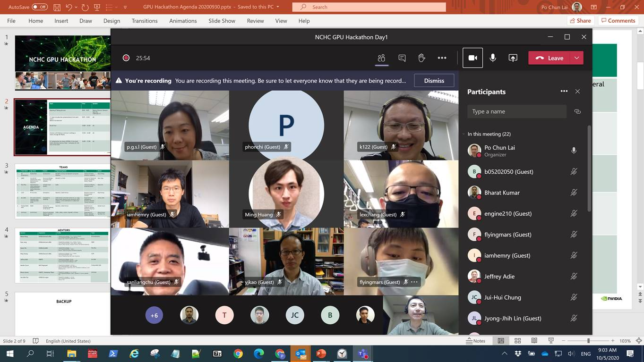Copy join info link icon next to name field
The height and width of the screenshot is (362, 644).
pos(577,111)
